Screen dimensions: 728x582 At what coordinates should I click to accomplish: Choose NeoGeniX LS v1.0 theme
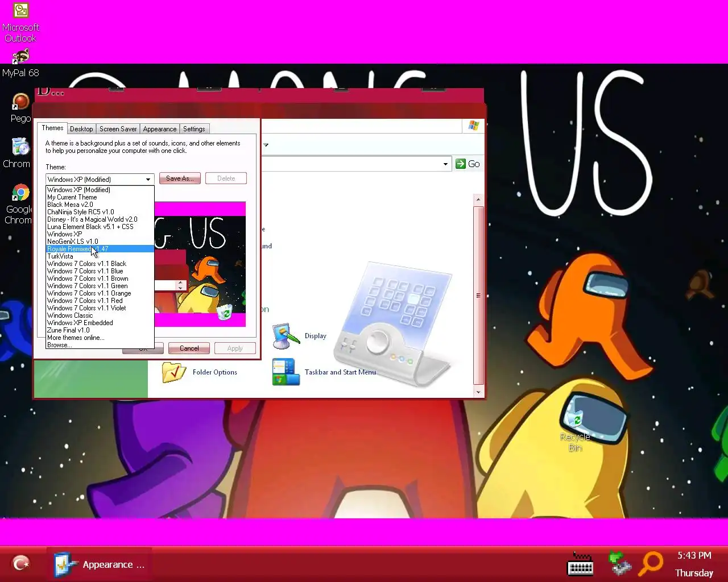pos(100,242)
